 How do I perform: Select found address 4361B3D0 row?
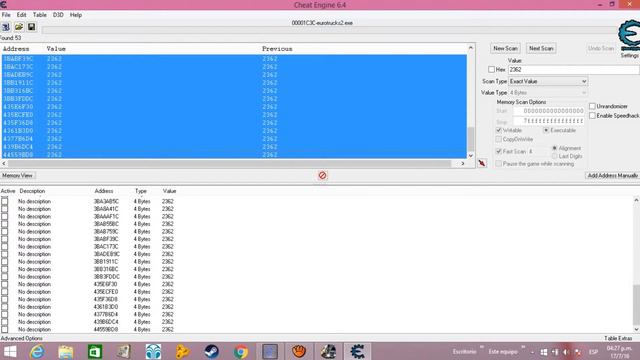point(234,131)
